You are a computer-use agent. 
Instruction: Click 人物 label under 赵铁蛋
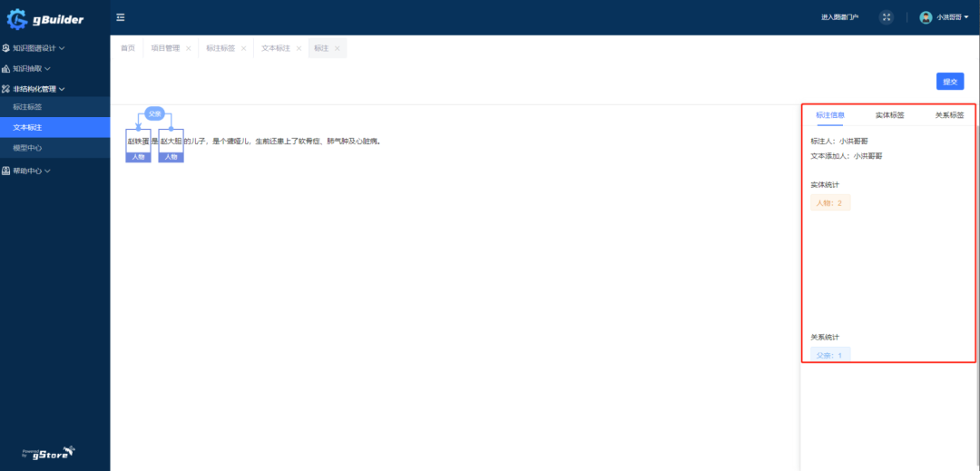[138, 157]
